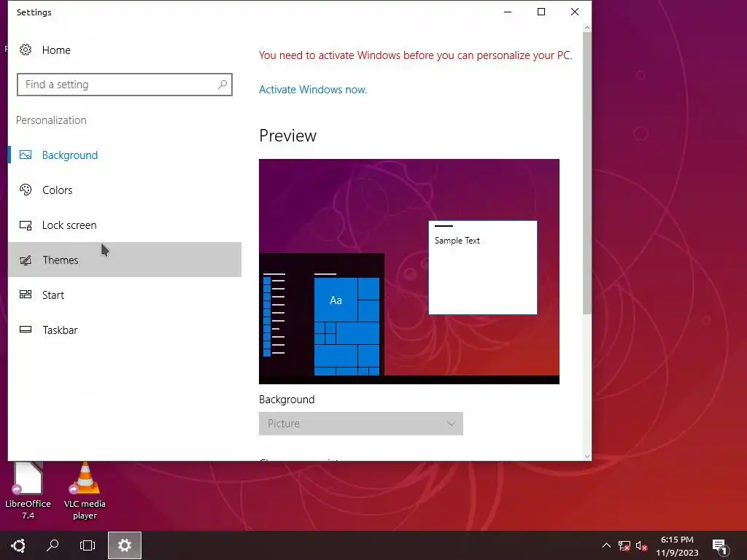The width and height of the screenshot is (747, 560).
Task: Click the Lock screen icon in sidebar
Action: pos(26,225)
